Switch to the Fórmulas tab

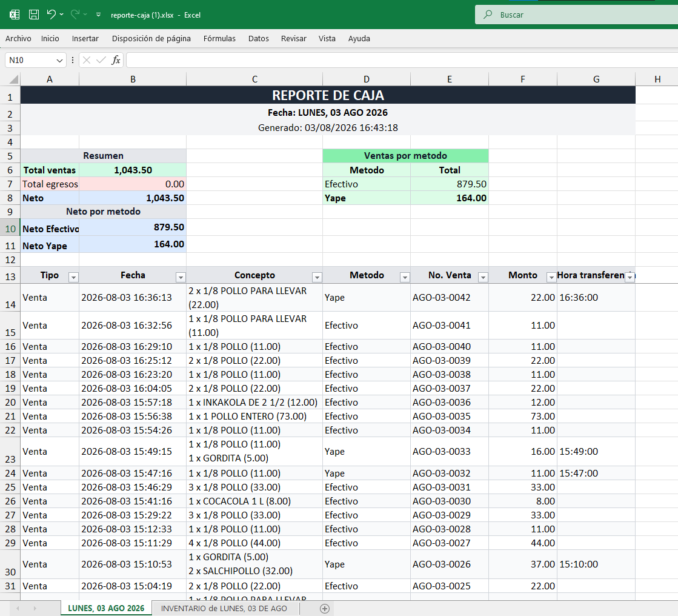coord(220,39)
